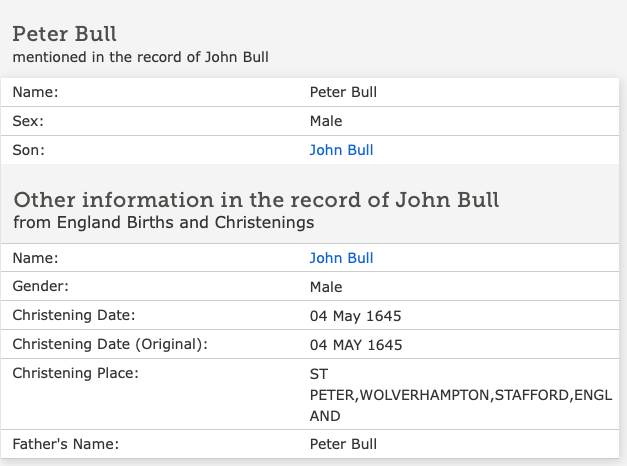Image resolution: width=627 pixels, height=466 pixels.
Task: Select the ST PETER, WOLVERHAMPTON place value
Action: [x=461, y=395]
